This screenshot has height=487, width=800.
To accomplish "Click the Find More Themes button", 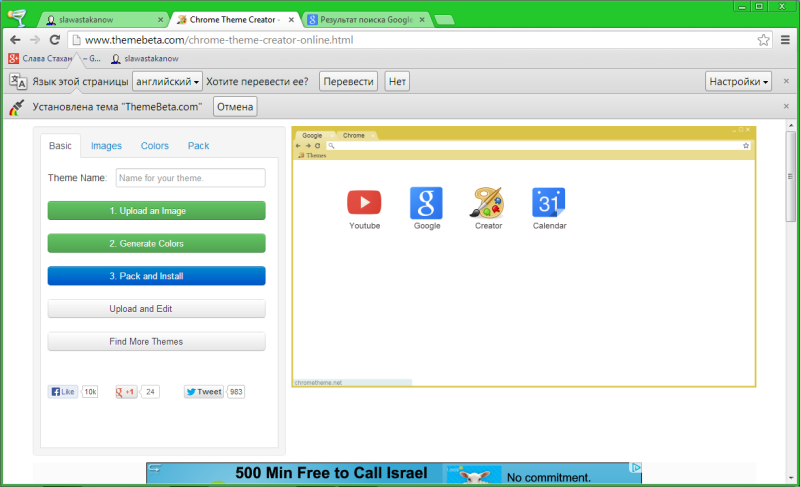I will [x=157, y=341].
